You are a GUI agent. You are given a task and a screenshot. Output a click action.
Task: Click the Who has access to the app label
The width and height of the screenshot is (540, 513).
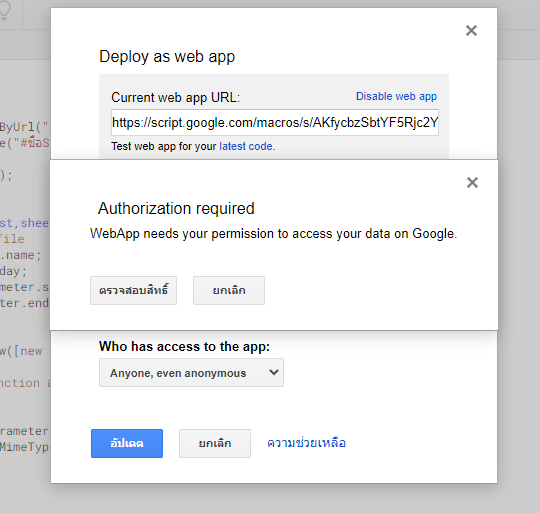(185, 346)
